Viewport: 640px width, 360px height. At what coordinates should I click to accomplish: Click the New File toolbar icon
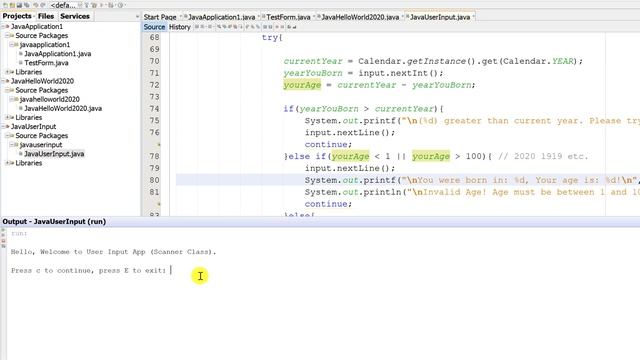coord(5,5)
